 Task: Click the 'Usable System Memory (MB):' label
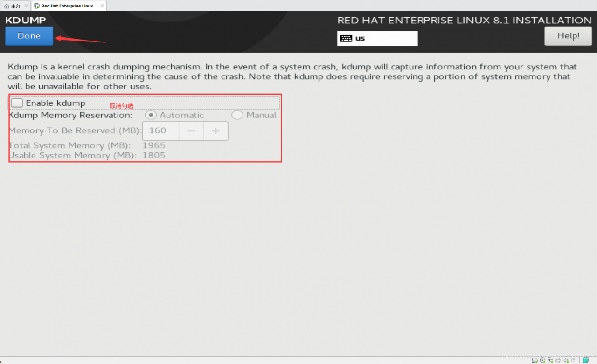[x=72, y=155]
